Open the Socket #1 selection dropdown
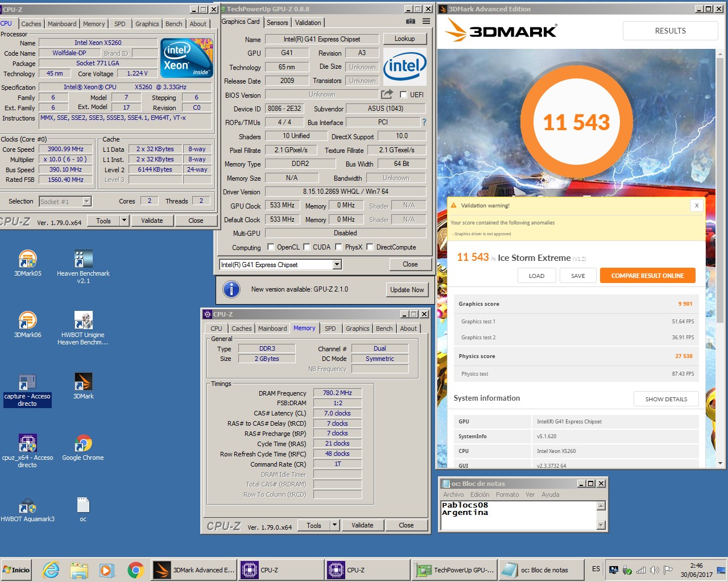This screenshot has width=728, height=582. [x=86, y=201]
